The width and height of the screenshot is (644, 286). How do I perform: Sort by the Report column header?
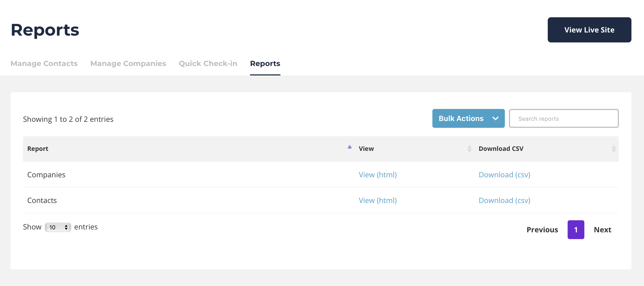pos(38,149)
